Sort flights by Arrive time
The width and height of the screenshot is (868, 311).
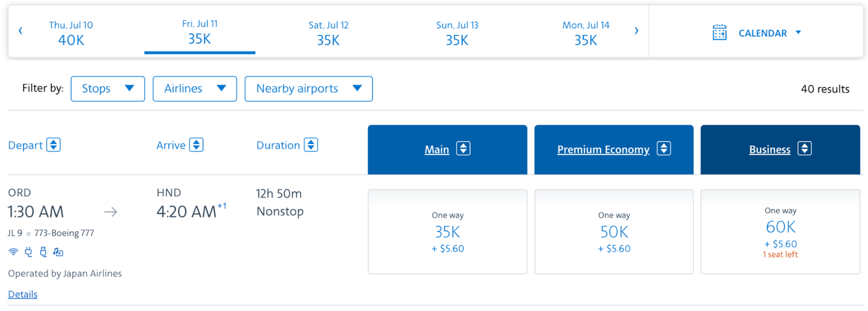pos(196,145)
